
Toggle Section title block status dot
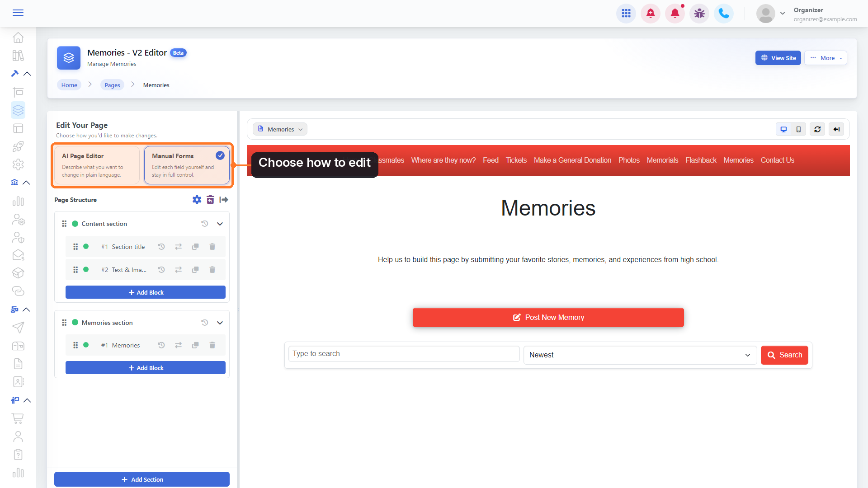(86, 247)
